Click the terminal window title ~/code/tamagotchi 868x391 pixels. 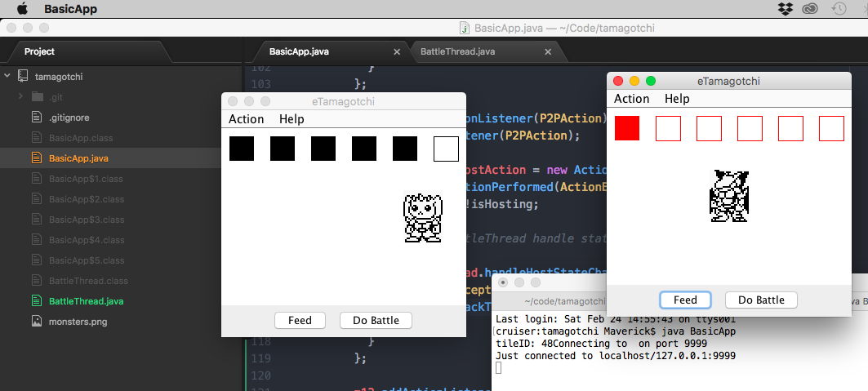pyautogui.click(x=564, y=301)
